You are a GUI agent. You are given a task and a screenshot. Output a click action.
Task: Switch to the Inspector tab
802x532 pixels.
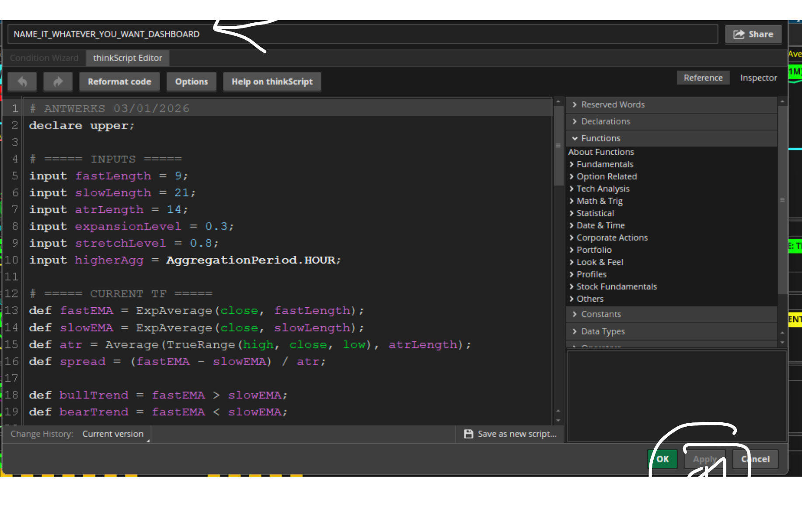[x=758, y=78]
